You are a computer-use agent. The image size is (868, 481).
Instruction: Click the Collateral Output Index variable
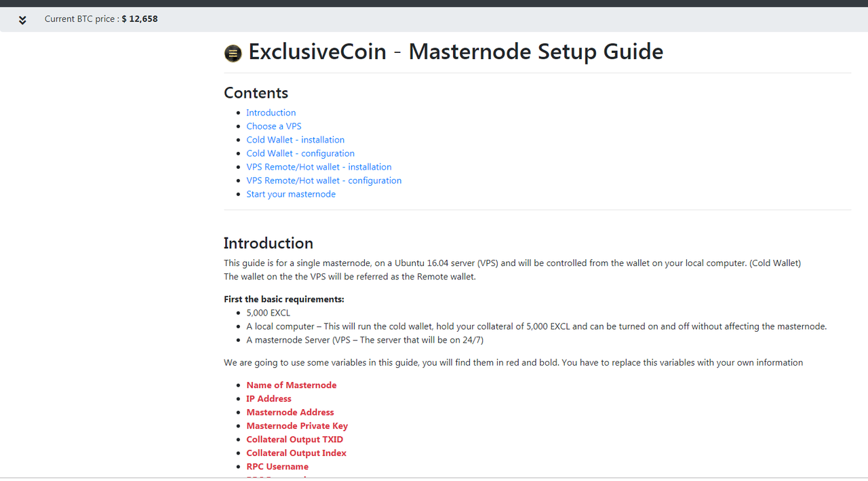[296, 453]
